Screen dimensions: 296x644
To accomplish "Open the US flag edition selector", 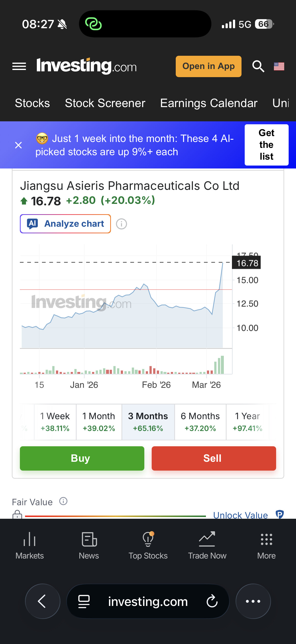I will point(279,67).
